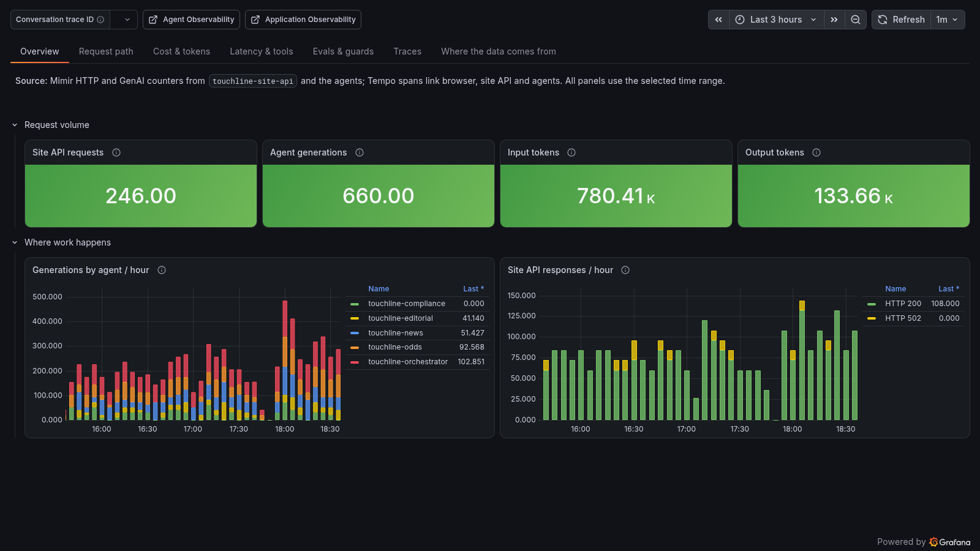
Task: Click 102.851 value for touchline-orchestrator
Action: [471, 362]
